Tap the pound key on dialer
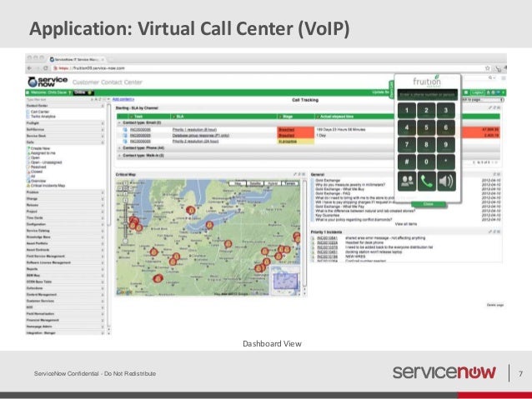Viewport: 532px width, 399px height. tap(407, 162)
